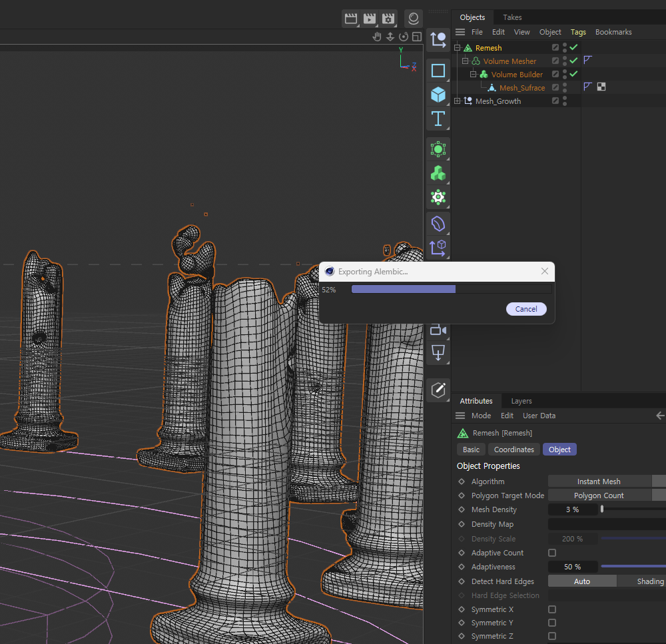Click the viewport orbit rotate icon
The width and height of the screenshot is (666, 644).
(x=404, y=37)
